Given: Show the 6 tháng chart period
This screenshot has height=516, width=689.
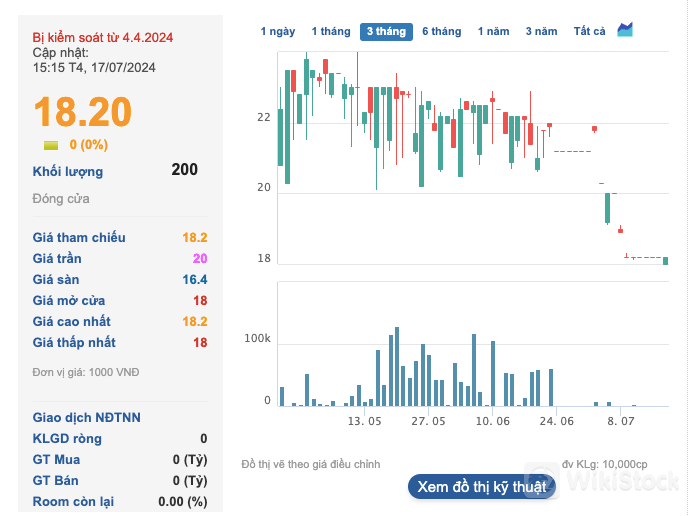Looking at the screenshot, I should pyautogui.click(x=441, y=32).
